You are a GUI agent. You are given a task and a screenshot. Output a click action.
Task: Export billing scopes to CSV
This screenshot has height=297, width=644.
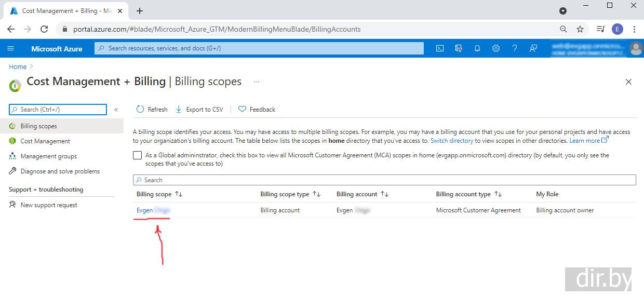pyautogui.click(x=199, y=110)
